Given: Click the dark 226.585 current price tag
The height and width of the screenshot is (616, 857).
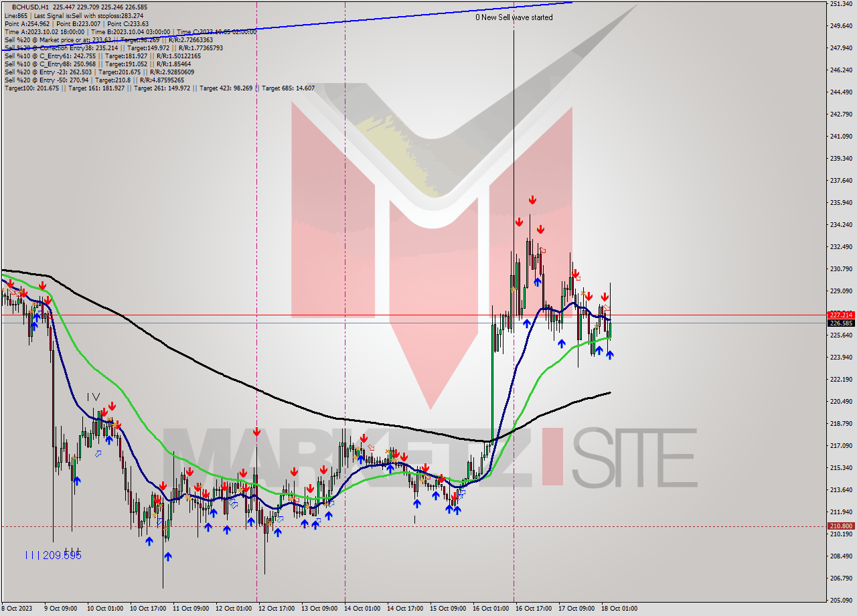Looking at the screenshot, I should 841,323.
